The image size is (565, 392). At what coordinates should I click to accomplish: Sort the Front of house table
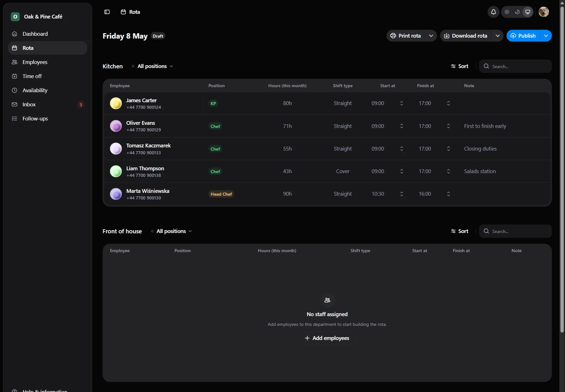click(x=460, y=231)
